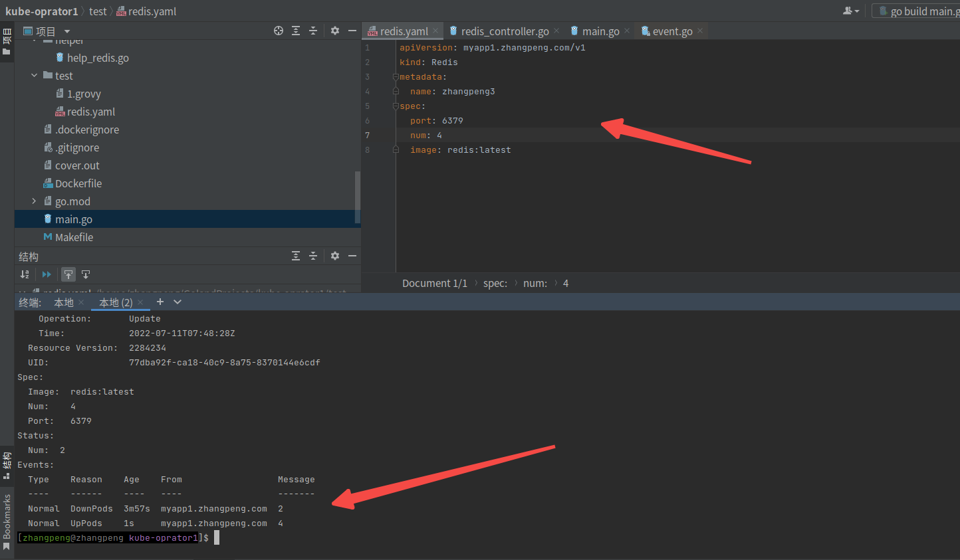Open the user account dropdown icon
The width and height of the screenshot is (960, 560).
(851, 11)
